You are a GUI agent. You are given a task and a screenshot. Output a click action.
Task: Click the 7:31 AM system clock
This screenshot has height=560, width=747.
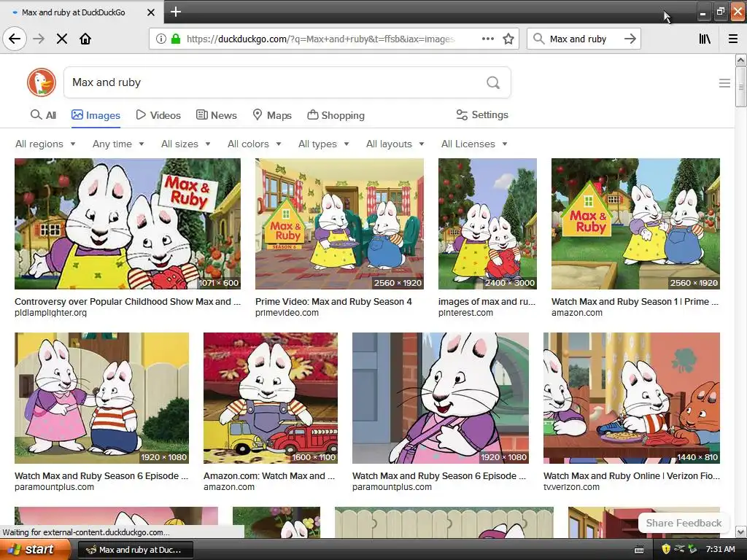[720, 550]
